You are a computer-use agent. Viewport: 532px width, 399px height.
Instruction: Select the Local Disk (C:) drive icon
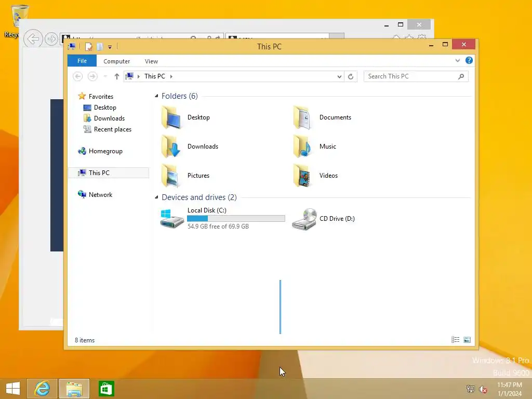(171, 219)
